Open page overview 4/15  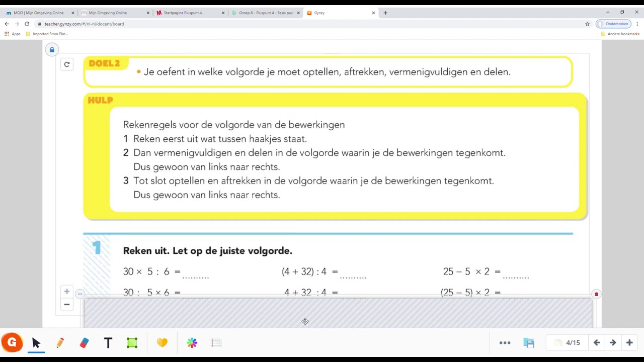(x=567, y=343)
